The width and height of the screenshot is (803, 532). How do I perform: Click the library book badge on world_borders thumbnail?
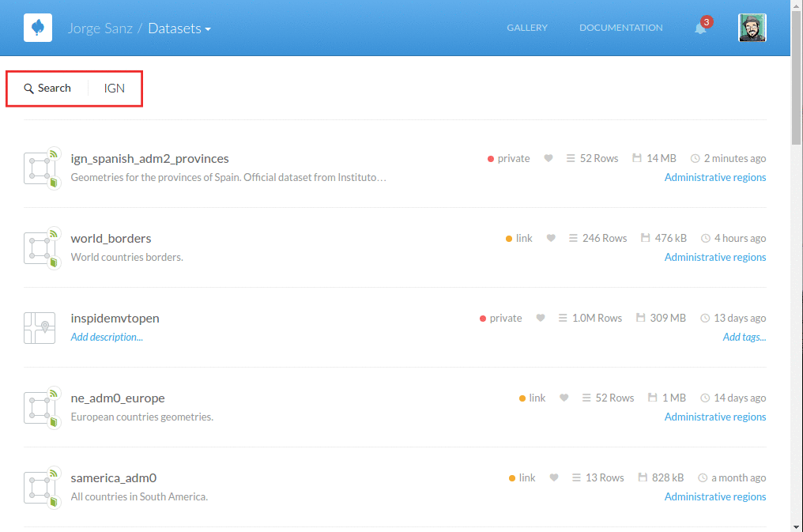click(52, 262)
